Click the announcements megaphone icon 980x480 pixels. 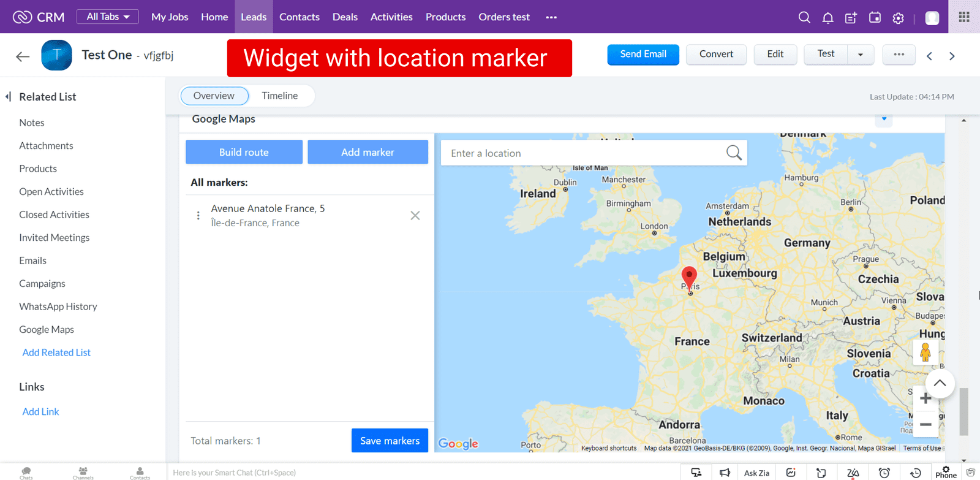click(725, 473)
